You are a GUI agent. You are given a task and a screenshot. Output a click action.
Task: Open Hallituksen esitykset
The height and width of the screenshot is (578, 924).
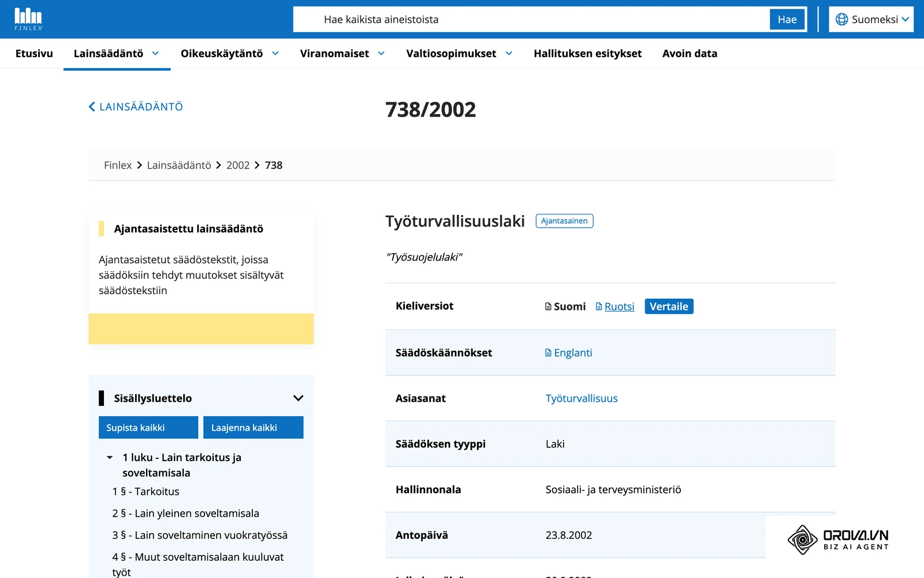coord(587,53)
